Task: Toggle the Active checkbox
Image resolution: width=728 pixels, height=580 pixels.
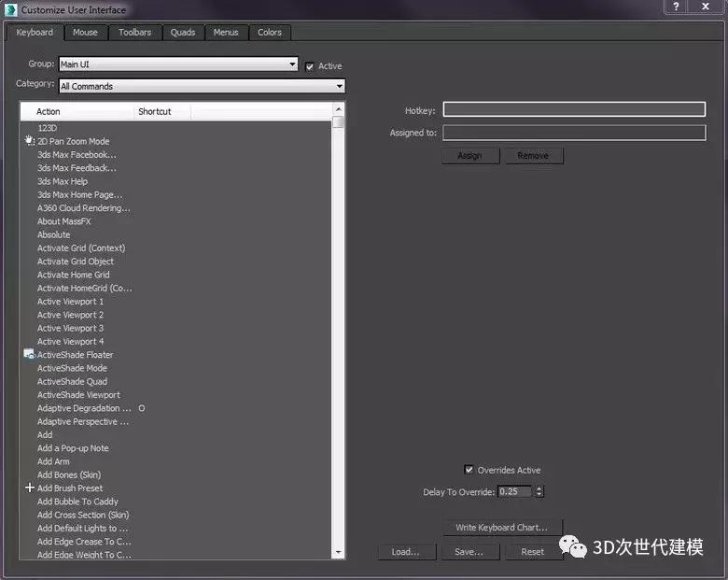Action: (x=310, y=66)
